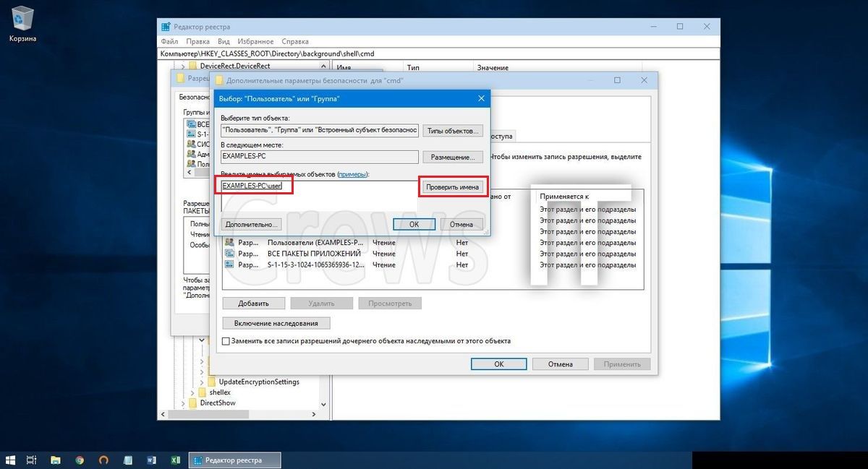
Task: Click Отмена in the user or group selection dialog
Action: pos(461,224)
